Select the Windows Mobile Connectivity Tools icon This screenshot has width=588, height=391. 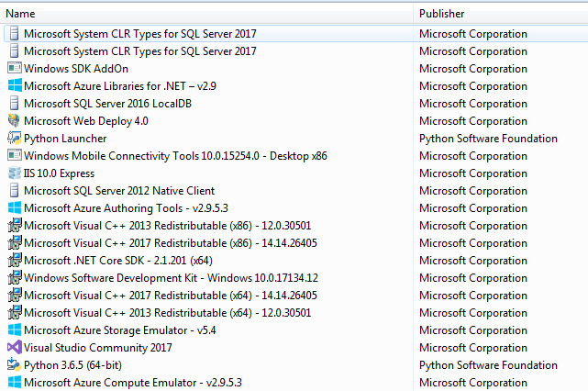coord(15,156)
